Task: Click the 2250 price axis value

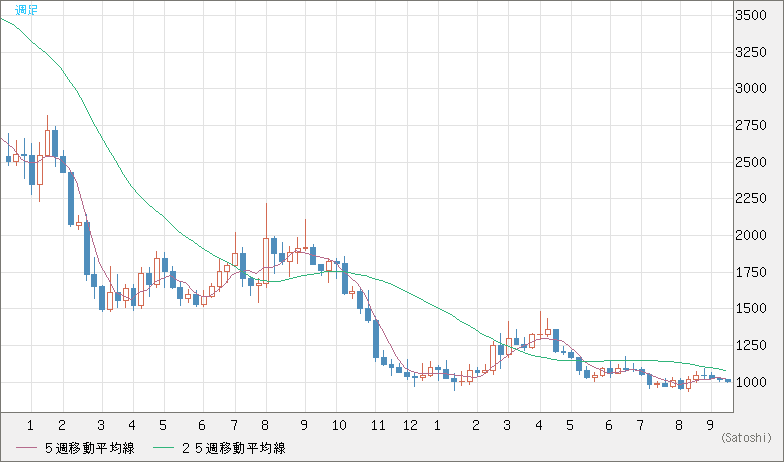Action: [x=751, y=198]
